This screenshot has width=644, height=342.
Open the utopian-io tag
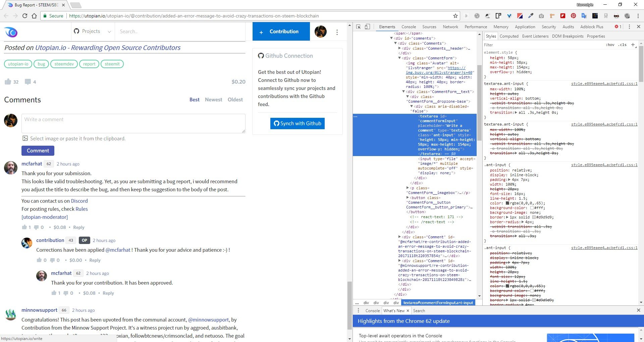coord(18,64)
